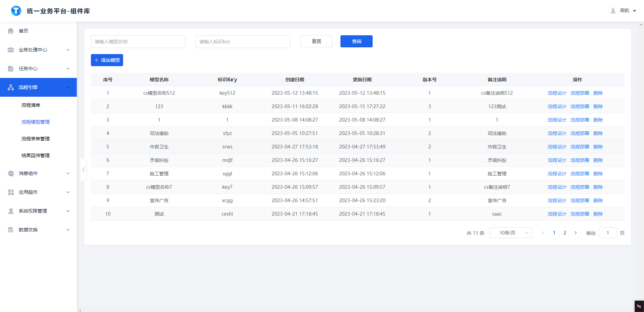644x312 pixels.
Task: Click the 数据交换 database icon
Action: [x=11, y=230]
